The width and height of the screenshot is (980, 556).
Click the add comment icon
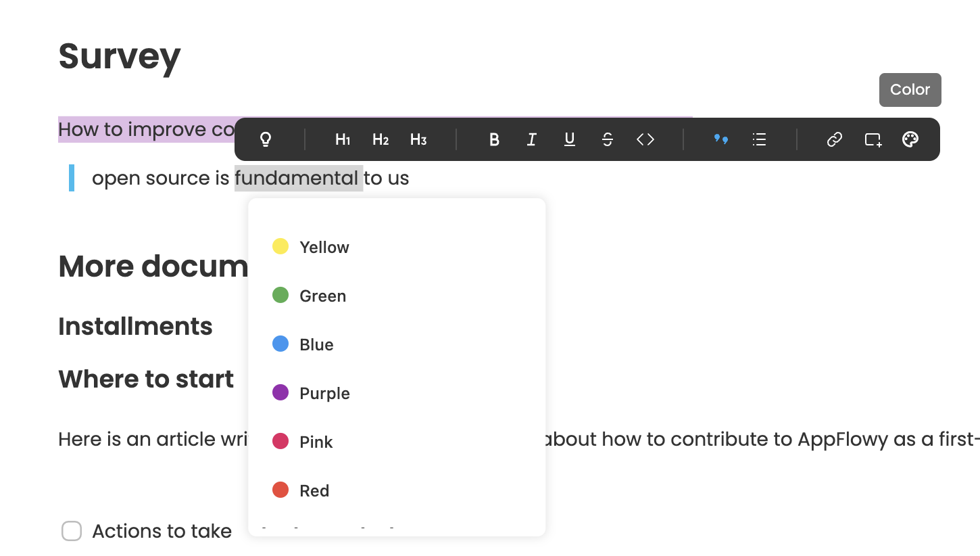click(873, 139)
